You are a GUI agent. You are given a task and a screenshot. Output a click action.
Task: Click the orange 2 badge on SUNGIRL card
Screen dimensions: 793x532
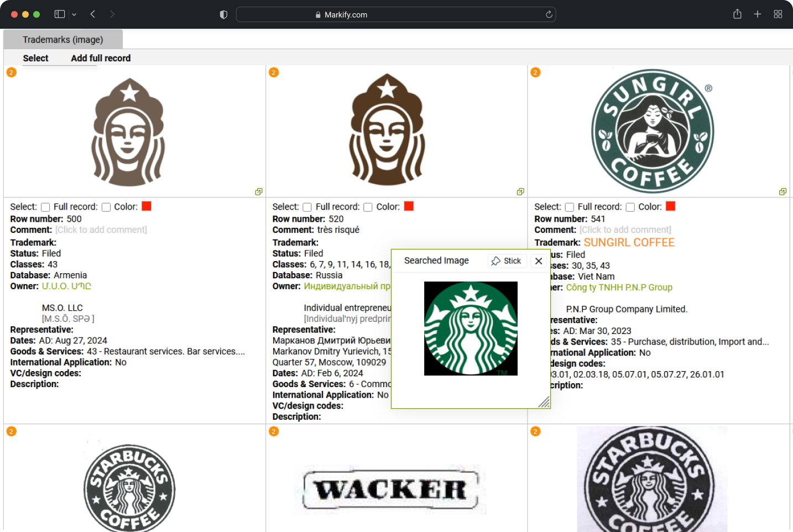[535, 72]
